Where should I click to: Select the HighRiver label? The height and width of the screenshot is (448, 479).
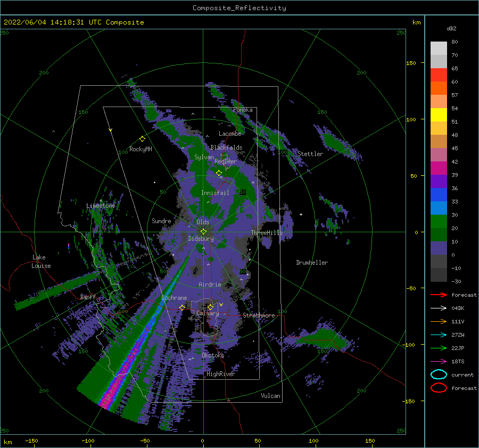pyautogui.click(x=221, y=374)
